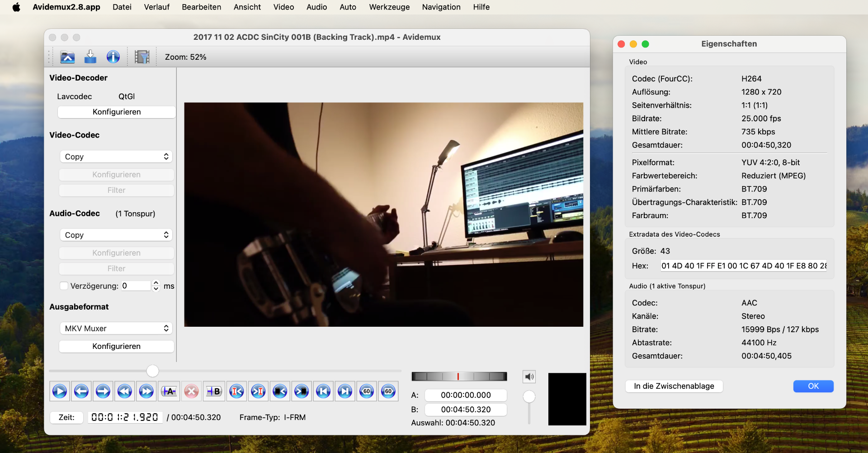Start playback with the play button
The height and width of the screenshot is (453, 868).
[60, 391]
